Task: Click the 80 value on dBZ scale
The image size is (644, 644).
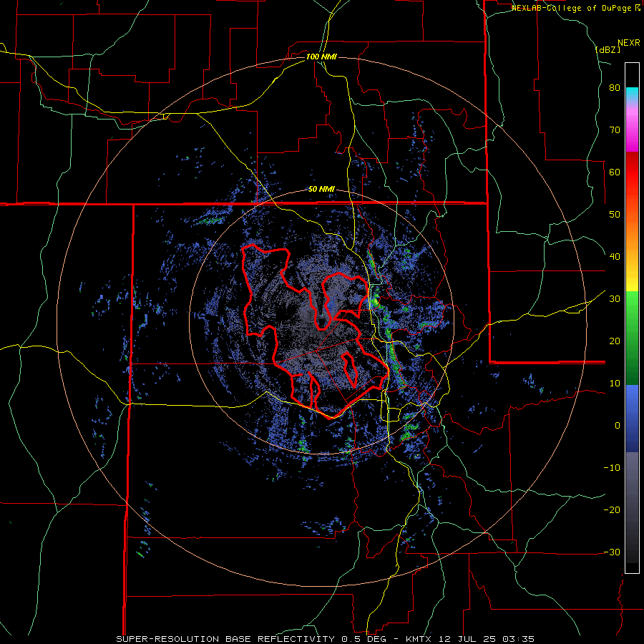Action: point(615,88)
